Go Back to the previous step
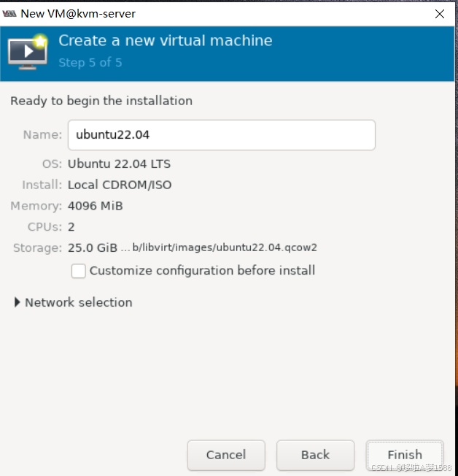Image resolution: width=458 pixels, height=476 pixels. point(315,455)
